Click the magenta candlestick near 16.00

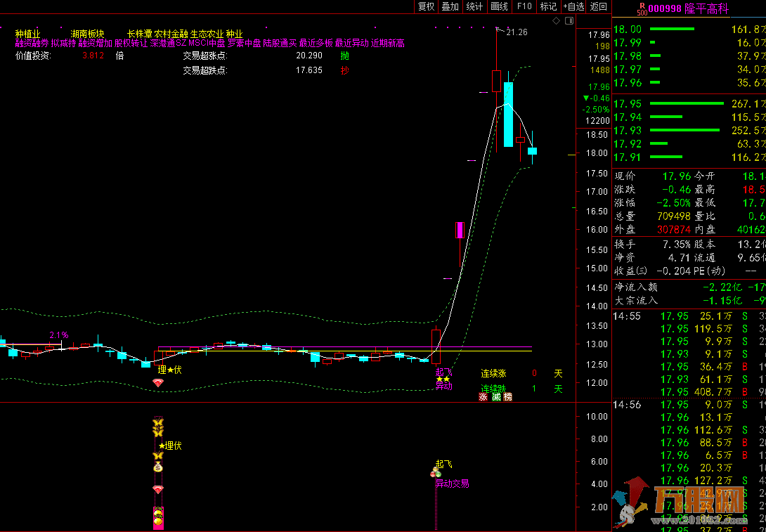click(460, 230)
